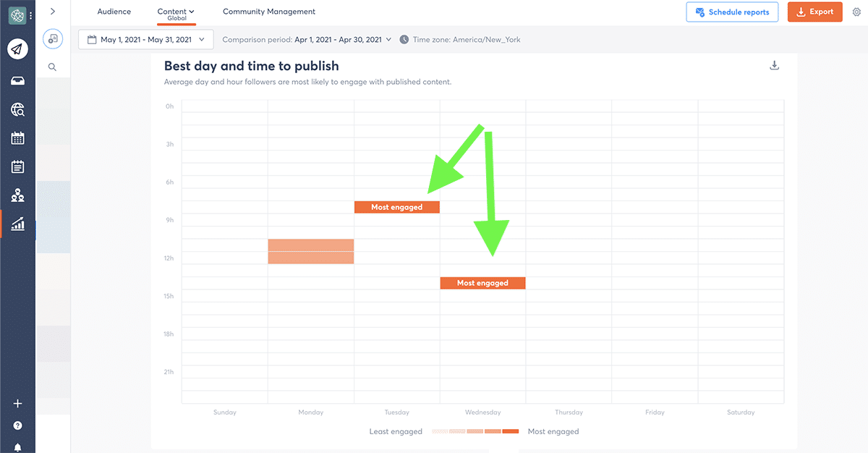Open the Content tab dropdown
This screenshot has height=453, width=868.
coord(176,12)
